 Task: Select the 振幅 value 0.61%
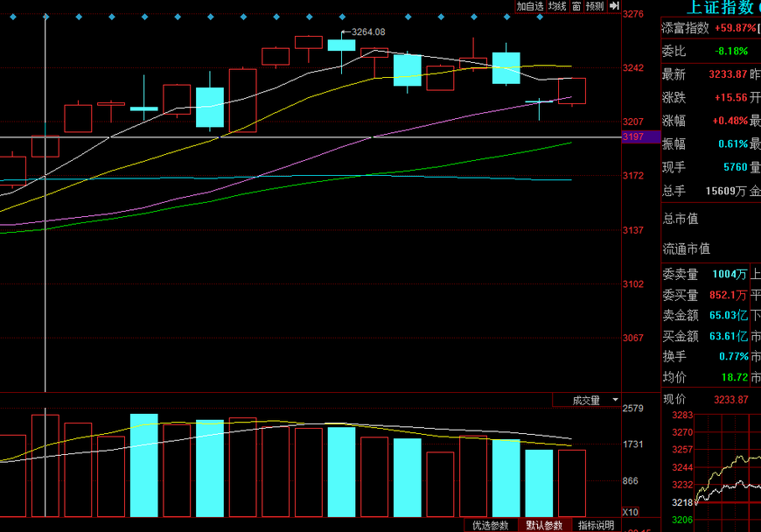pyautogui.click(x=733, y=143)
